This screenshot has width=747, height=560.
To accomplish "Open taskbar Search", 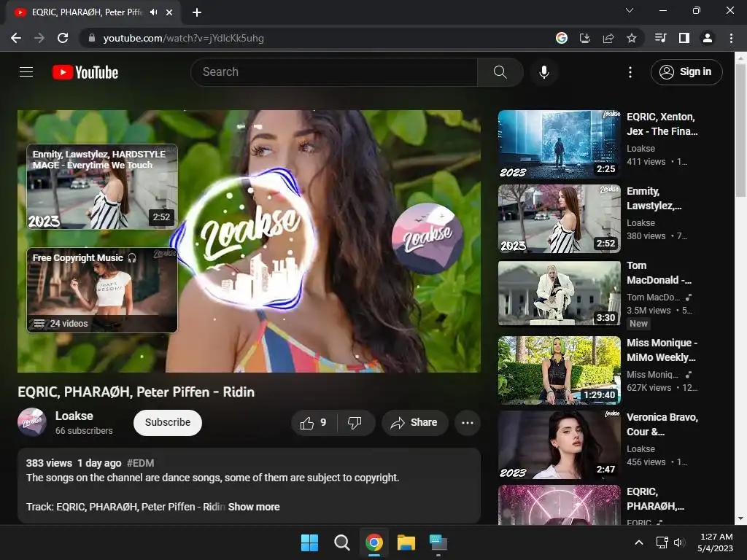I will 341,542.
